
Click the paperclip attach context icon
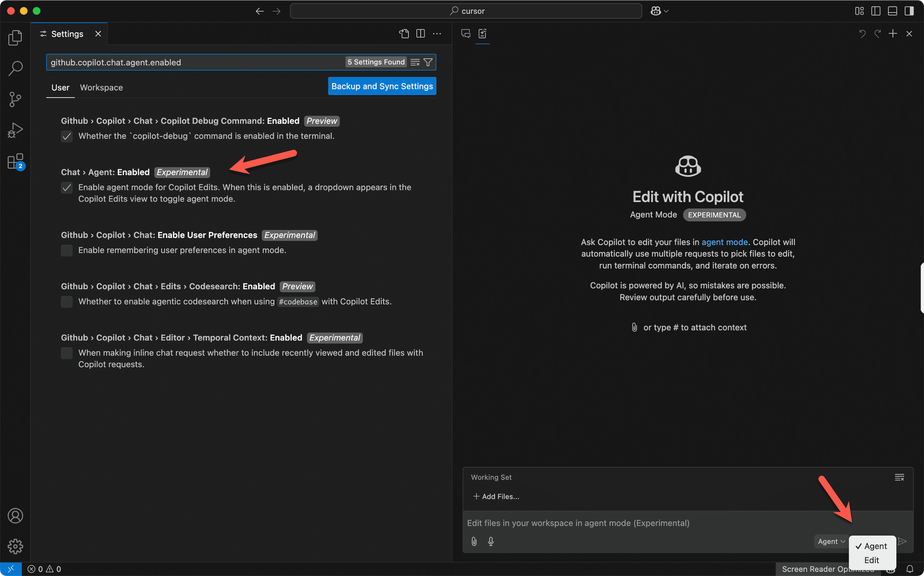pyautogui.click(x=474, y=541)
